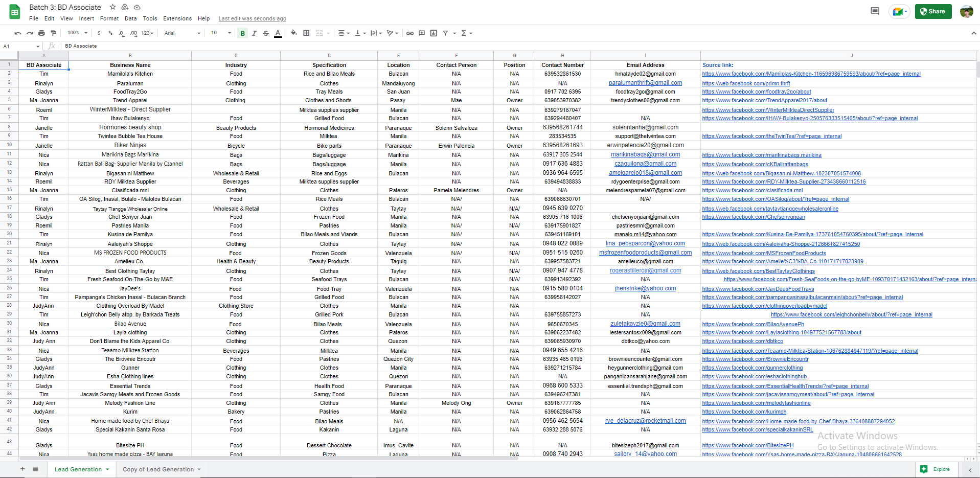Expand the Filter views arrow

tap(454, 33)
